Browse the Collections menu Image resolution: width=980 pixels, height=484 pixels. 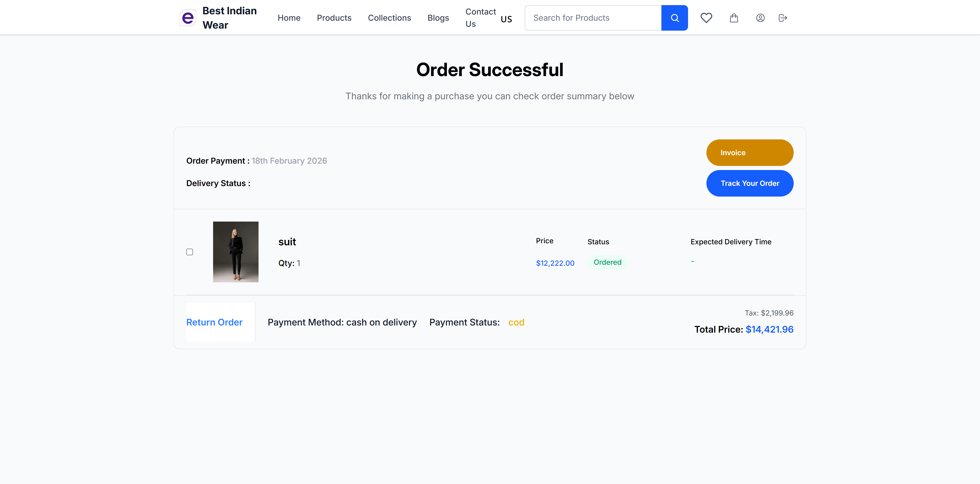coord(389,18)
